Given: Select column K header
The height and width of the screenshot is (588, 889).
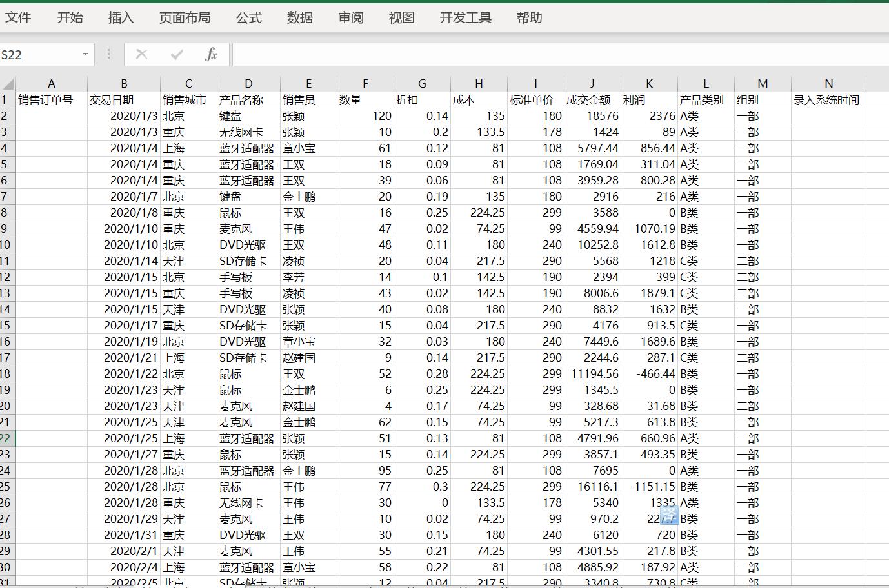Looking at the screenshot, I should tap(649, 84).
